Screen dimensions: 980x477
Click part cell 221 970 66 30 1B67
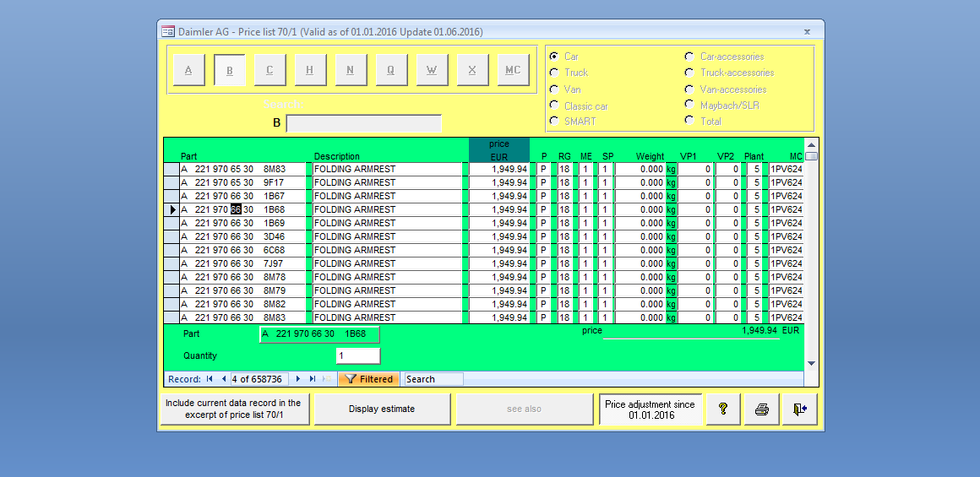pyautogui.click(x=242, y=196)
